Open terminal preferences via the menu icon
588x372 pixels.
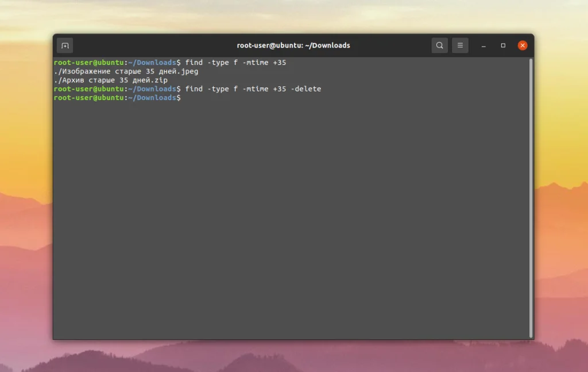coord(460,45)
